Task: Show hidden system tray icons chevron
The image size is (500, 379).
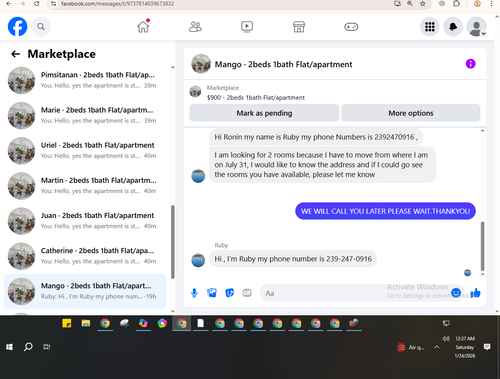Action: coord(437,347)
